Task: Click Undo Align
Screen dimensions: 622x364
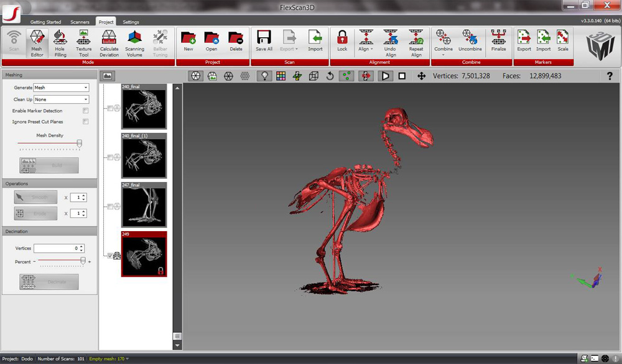Action: point(391,43)
